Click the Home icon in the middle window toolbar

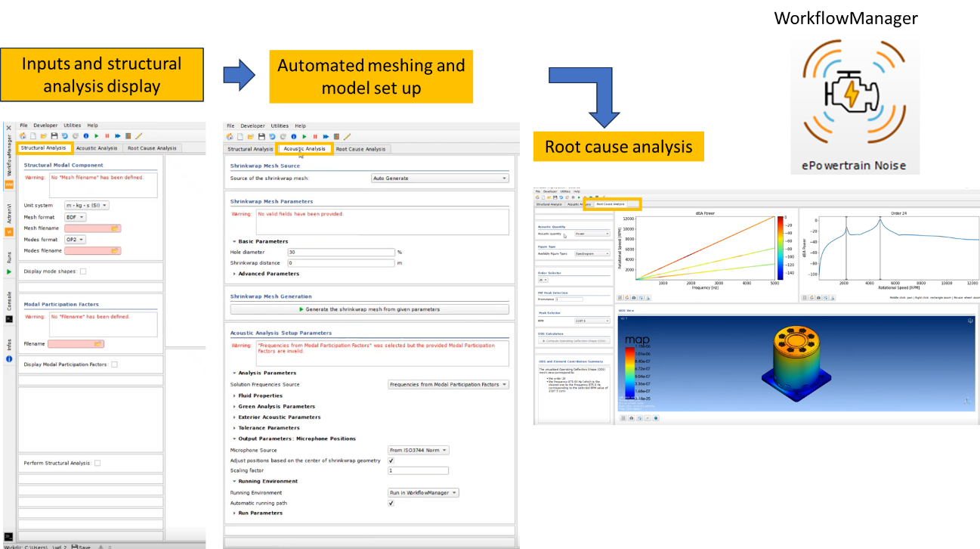(x=230, y=137)
